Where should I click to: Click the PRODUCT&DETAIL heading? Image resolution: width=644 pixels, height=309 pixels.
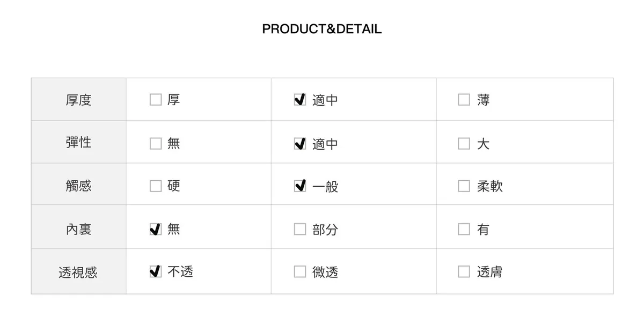322,29
